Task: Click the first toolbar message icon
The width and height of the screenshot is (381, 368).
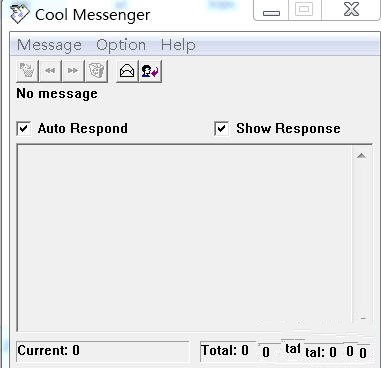Action: tap(27, 71)
